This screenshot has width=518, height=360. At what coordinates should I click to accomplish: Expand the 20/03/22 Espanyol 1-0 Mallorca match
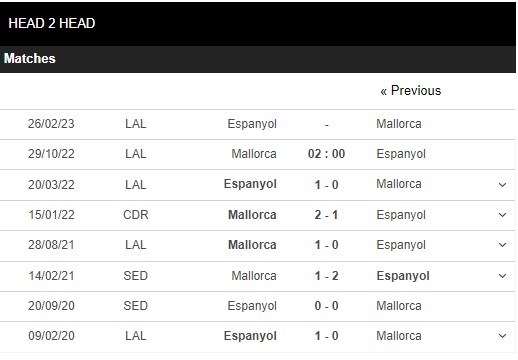502,185
